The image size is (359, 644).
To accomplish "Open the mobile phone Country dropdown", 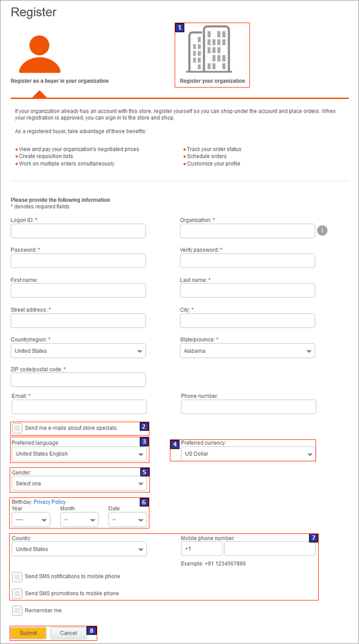I will click(x=79, y=549).
